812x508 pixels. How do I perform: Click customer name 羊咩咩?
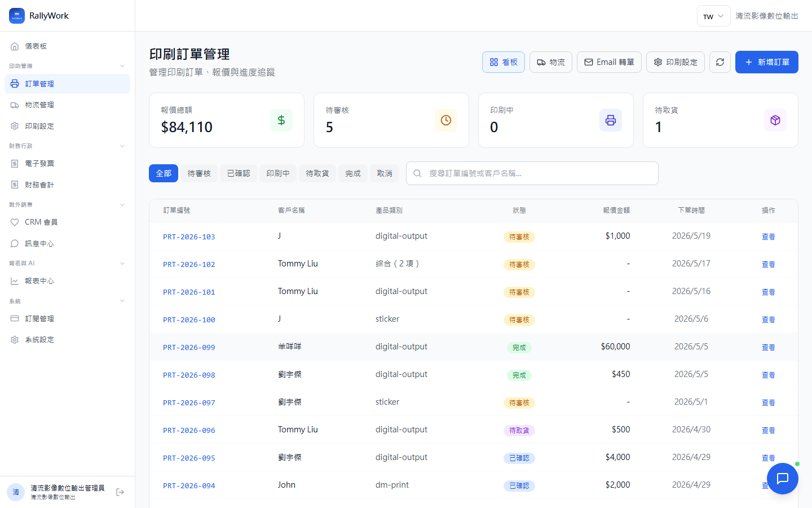[x=290, y=347]
